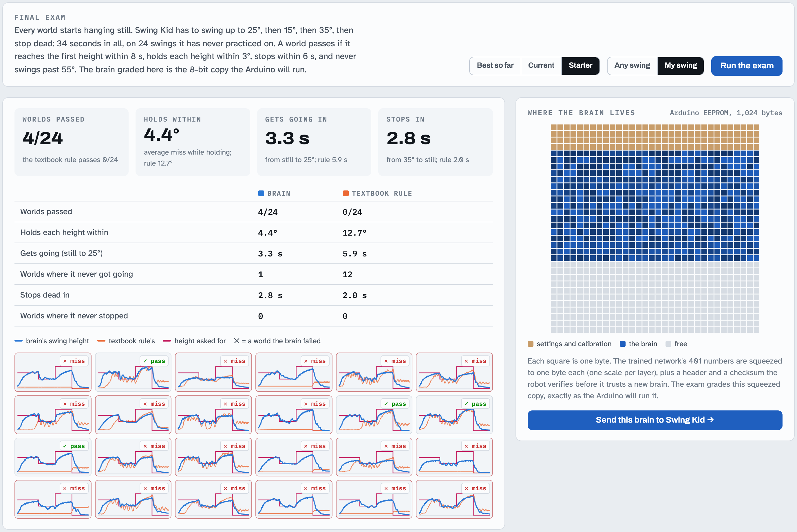797x532 pixels.
Task: Click the 'height asked for' legend entry
Action: coord(195,341)
